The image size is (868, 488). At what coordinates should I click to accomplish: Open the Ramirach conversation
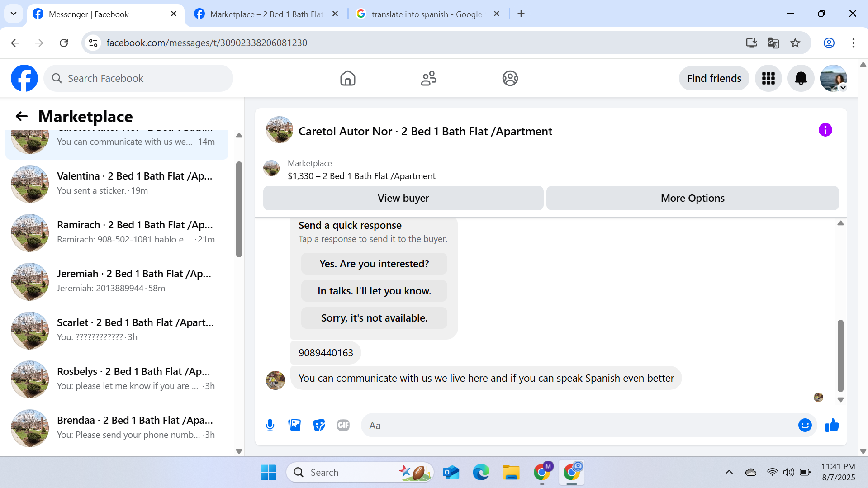click(x=117, y=232)
